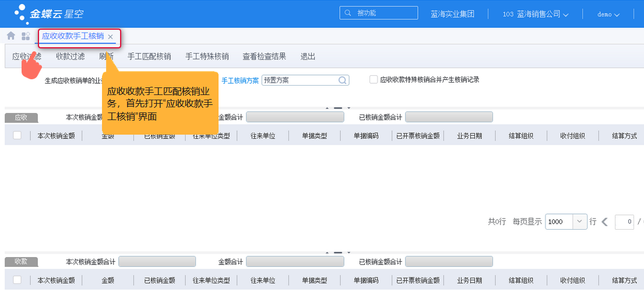
Task: Collapse-up arrow on splitter above 收款 section
Action: [328, 252]
